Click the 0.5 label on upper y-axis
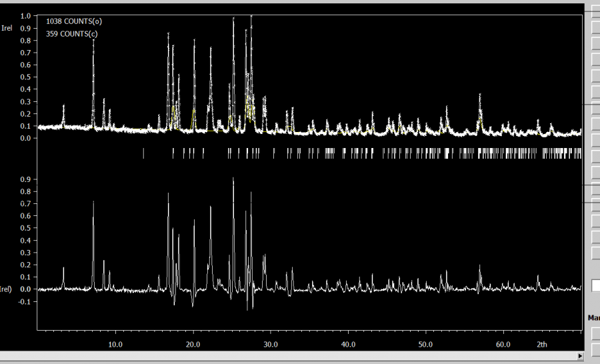The height and width of the screenshot is (364, 600). pyautogui.click(x=26, y=77)
